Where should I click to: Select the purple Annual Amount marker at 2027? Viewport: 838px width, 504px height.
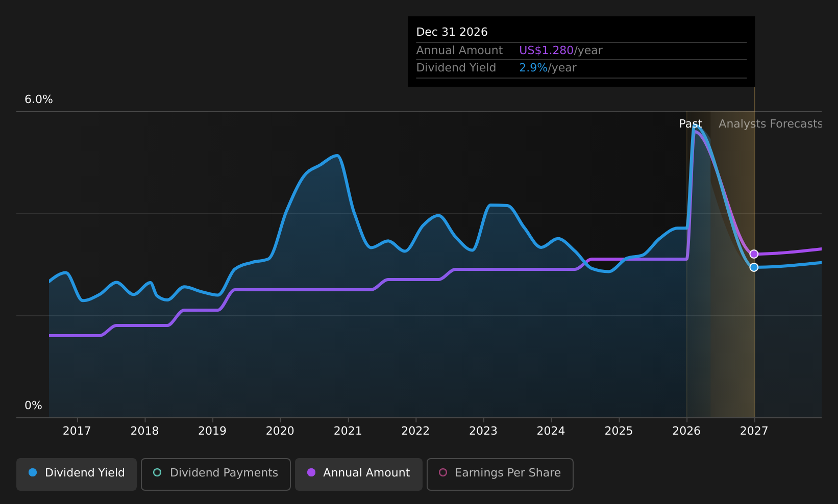tap(754, 254)
